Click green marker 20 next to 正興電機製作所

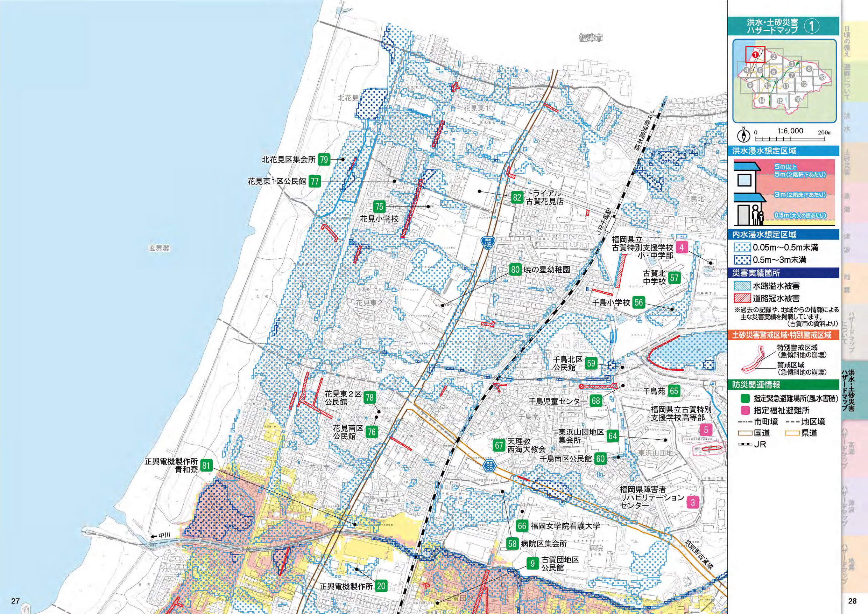381,586
